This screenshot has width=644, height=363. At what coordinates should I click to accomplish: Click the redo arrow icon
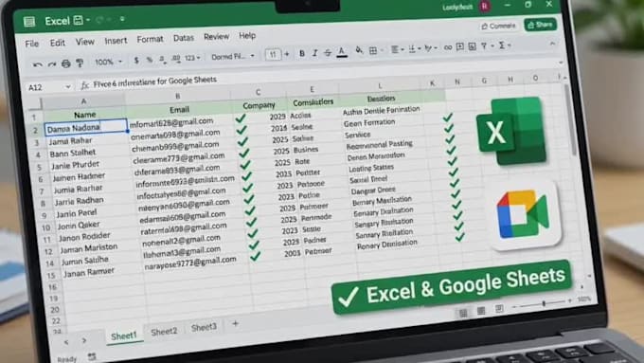point(52,64)
